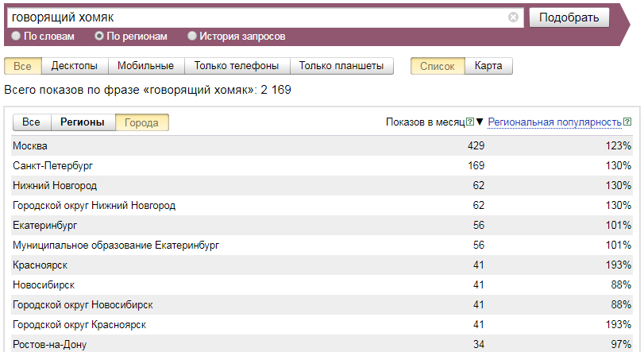Image resolution: width=644 pixels, height=352 pixels.
Task: Click the Красноярск row name
Action: (x=40, y=265)
